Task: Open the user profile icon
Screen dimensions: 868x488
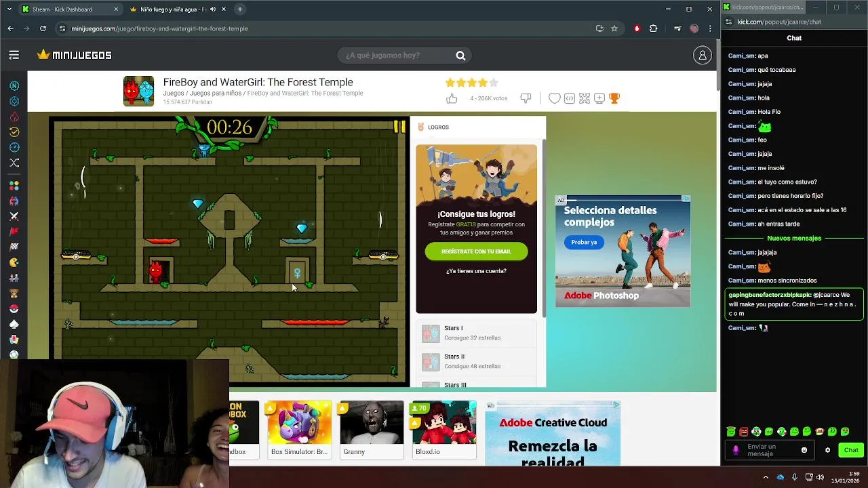Action: click(x=703, y=55)
